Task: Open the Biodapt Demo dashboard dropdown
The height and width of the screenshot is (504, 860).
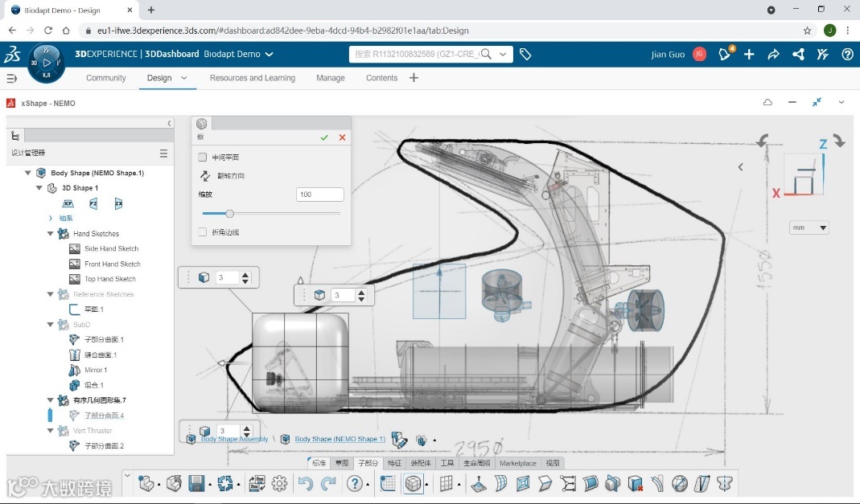Action: 270,54
